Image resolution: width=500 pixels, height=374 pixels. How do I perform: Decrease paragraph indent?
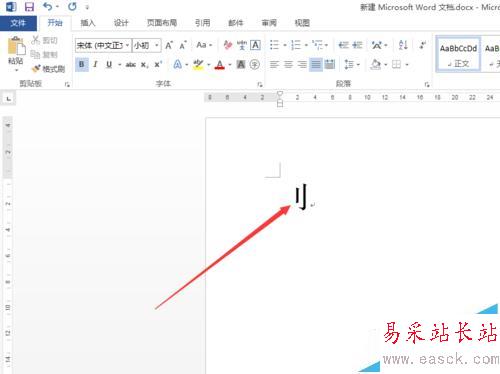coord(343,45)
